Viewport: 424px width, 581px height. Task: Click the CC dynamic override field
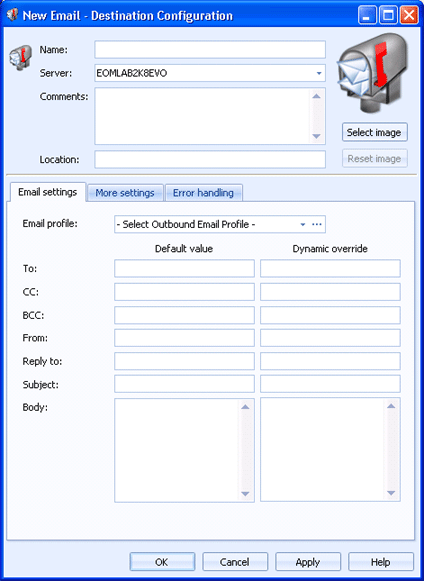click(330, 292)
